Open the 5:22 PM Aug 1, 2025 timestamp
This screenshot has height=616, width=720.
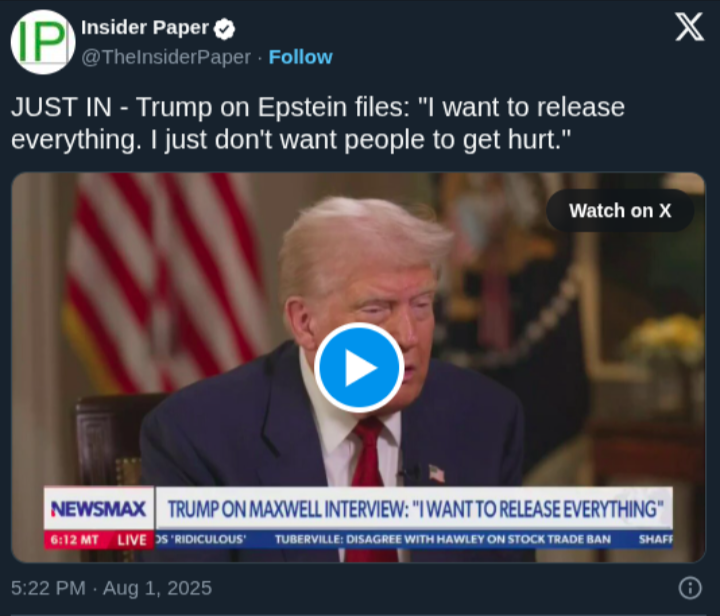point(112,588)
